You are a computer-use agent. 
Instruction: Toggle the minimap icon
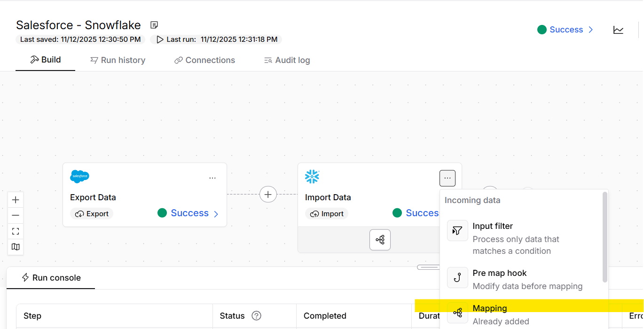click(16, 247)
